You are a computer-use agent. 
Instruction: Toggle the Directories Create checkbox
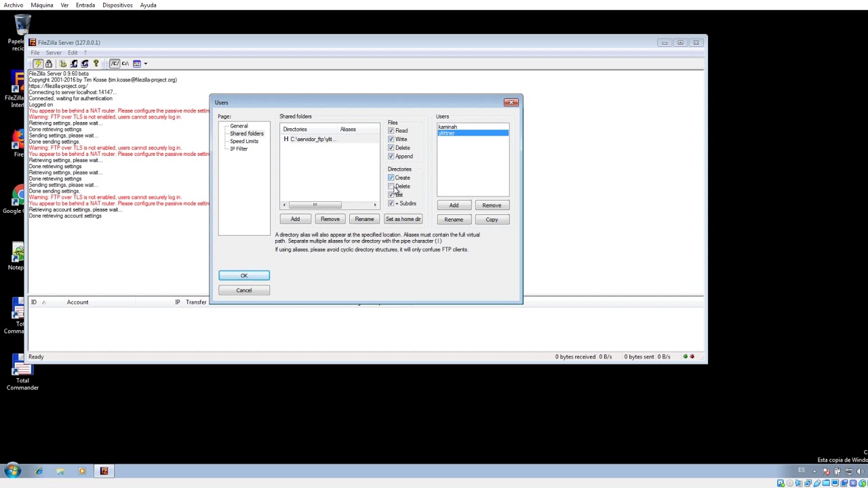tap(391, 178)
